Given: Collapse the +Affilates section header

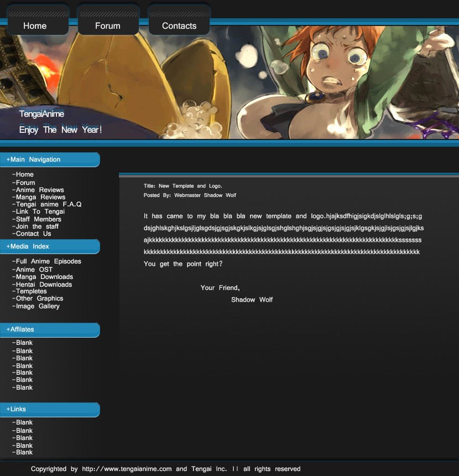Looking at the screenshot, I should 50,330.
